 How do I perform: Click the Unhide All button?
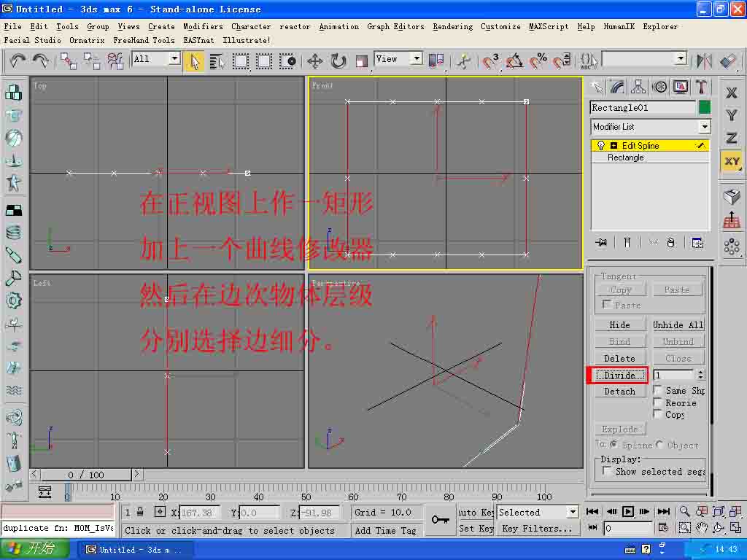click(678, 325)
